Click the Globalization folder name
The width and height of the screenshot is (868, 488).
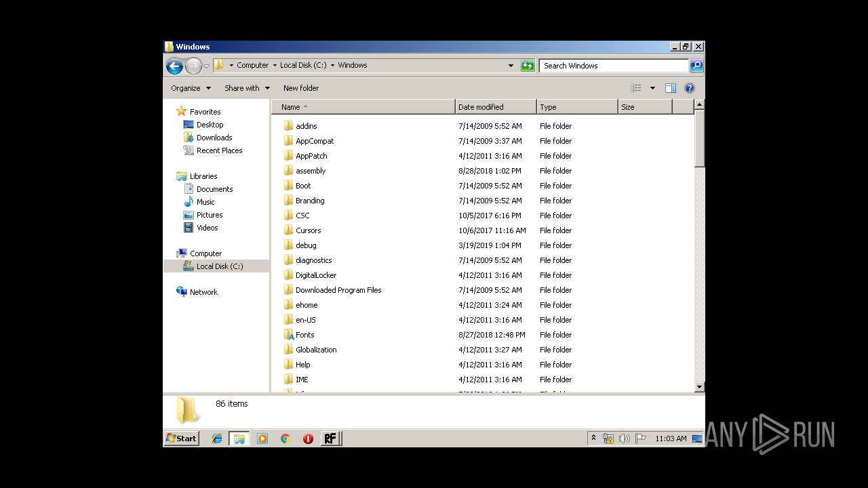click(316, 350)
